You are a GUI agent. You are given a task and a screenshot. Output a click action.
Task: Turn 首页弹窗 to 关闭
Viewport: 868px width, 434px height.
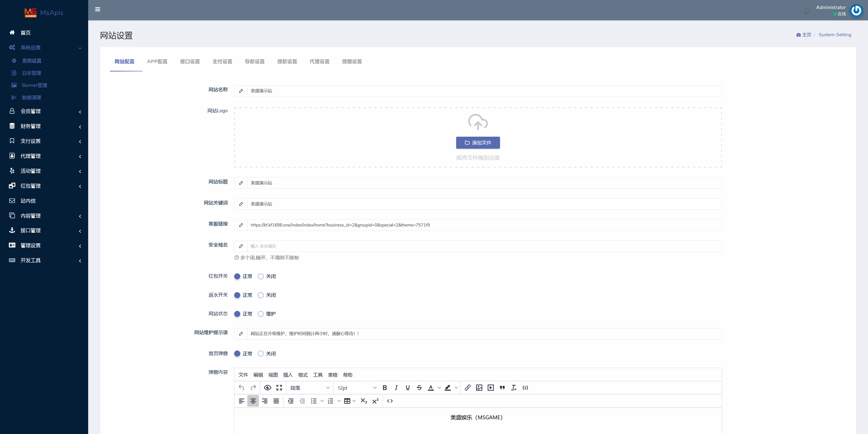(260, 353)
